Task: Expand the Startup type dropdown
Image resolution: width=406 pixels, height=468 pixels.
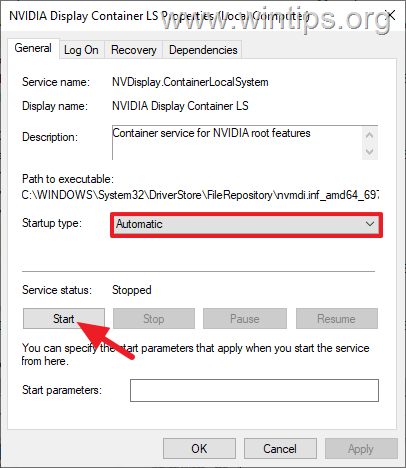Action: pyautogui.click(x=247, y=224)
